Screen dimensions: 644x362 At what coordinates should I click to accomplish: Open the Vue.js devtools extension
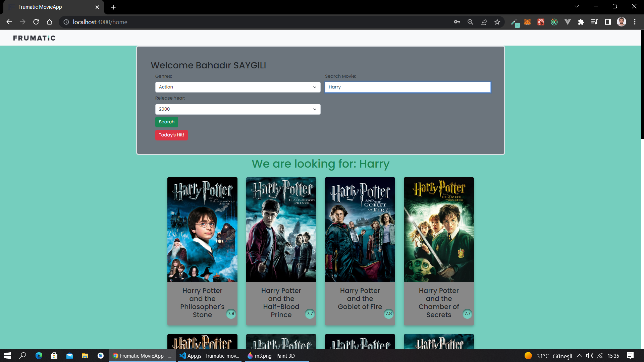(568, 22)
